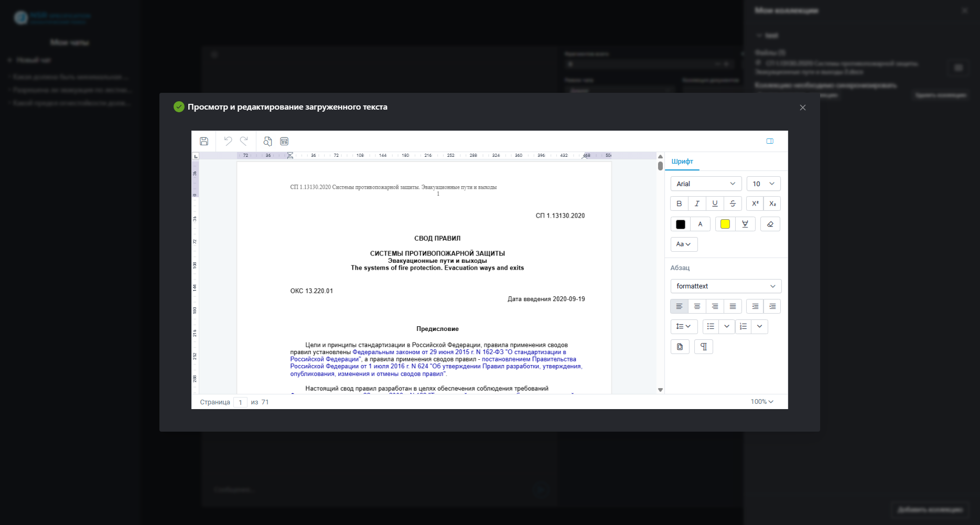Viewport: 980px width, 525px height.
Task: Pick the yellow highlight color swatch
Action: [x=725, y=224]
